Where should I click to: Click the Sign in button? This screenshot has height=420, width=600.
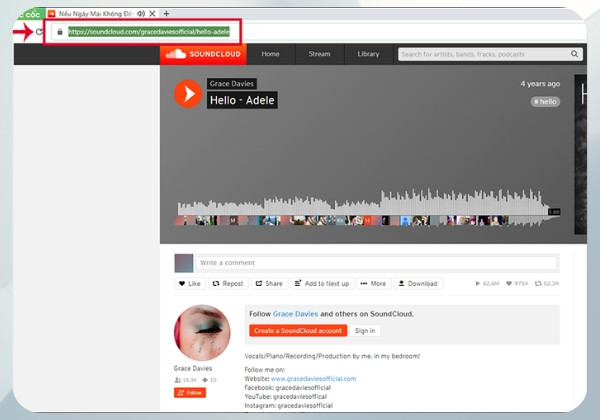(365, 330)
